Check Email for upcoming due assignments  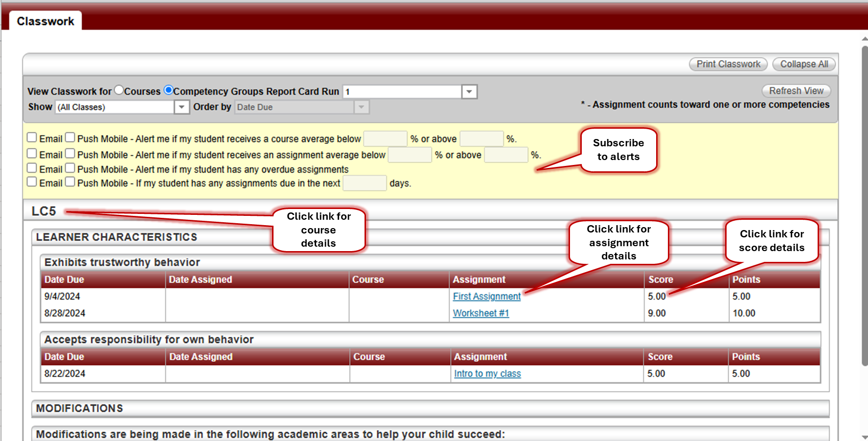tap(32, 182)
